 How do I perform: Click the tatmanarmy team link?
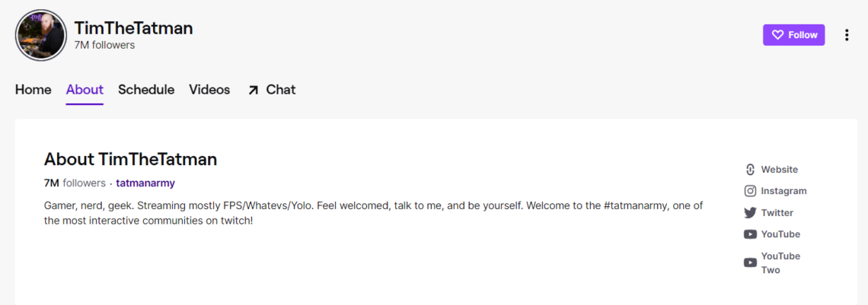pos(145,183)
